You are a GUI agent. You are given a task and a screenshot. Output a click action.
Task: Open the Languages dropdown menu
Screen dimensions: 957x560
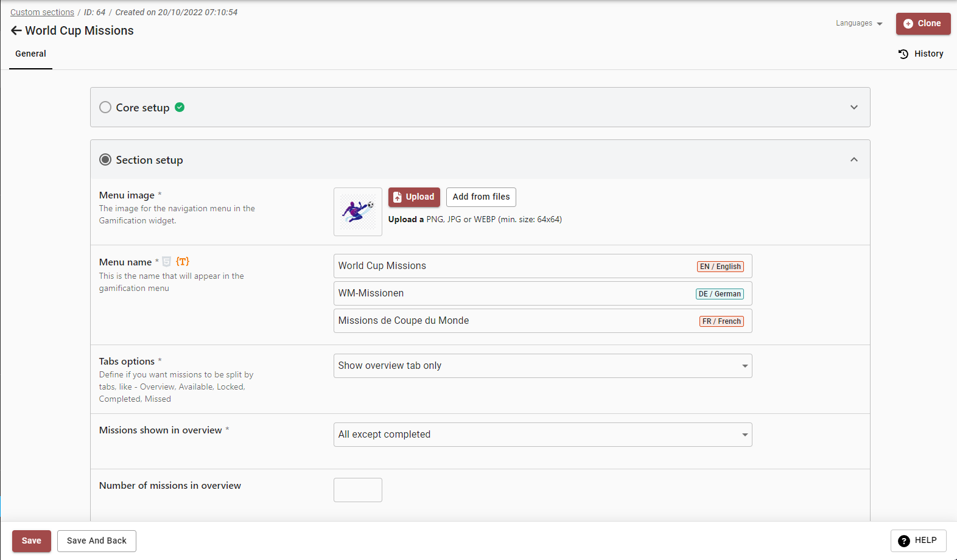(859, 23)
